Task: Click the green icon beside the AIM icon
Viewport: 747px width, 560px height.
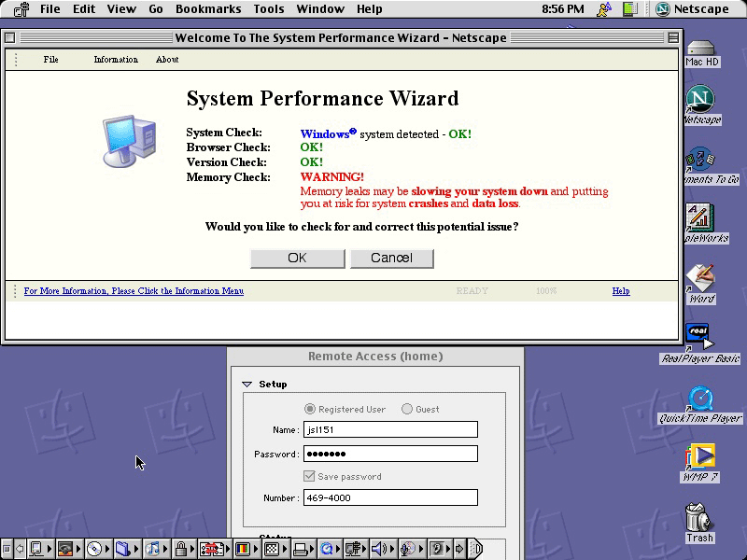Action: 630,9
